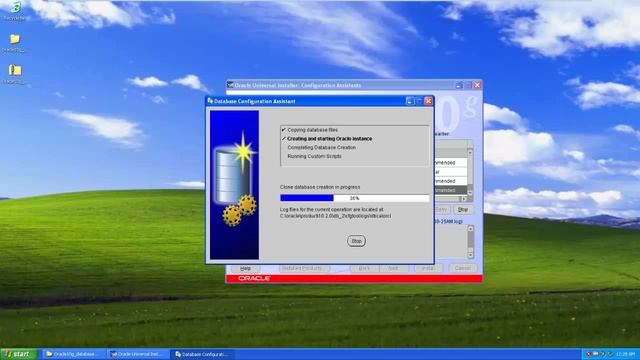
Task: Open the Windows start menu
Action: pyautogui.click(x=18, y=354)
